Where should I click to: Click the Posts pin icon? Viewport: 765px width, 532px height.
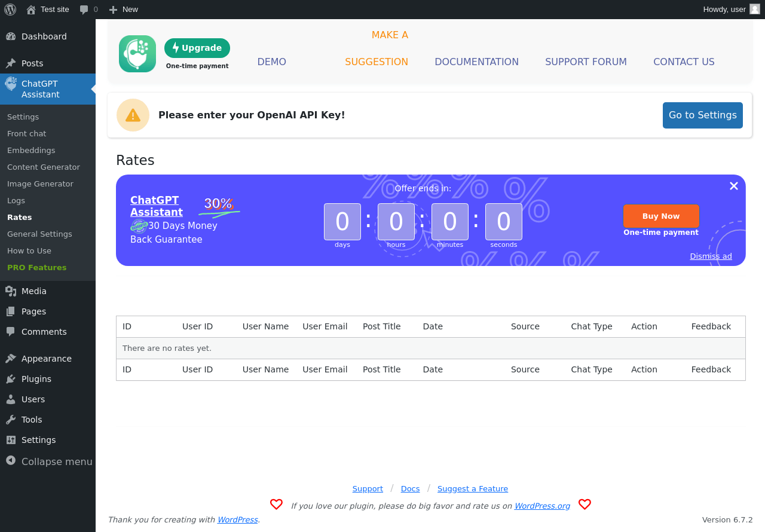tap(11, 63)
